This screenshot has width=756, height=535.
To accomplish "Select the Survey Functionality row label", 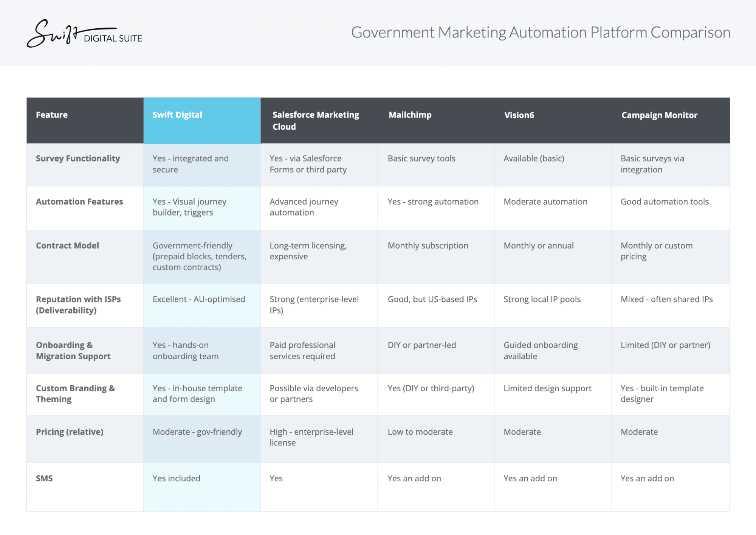I will coord(78,158).
